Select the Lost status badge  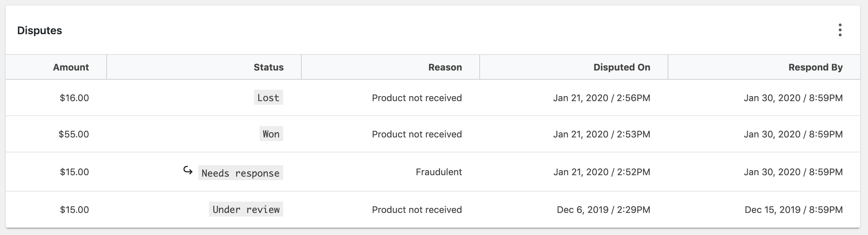click(268, 98)
